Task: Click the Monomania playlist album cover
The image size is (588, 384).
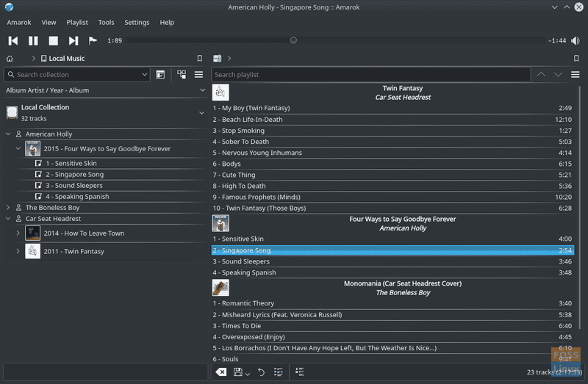Action: pos(220,288)
